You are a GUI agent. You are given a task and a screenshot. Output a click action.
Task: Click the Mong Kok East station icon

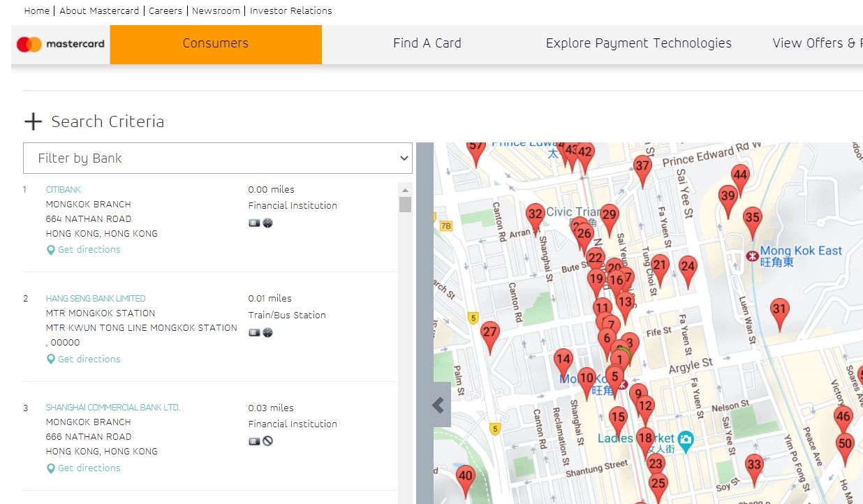click(x=752, y=256)
